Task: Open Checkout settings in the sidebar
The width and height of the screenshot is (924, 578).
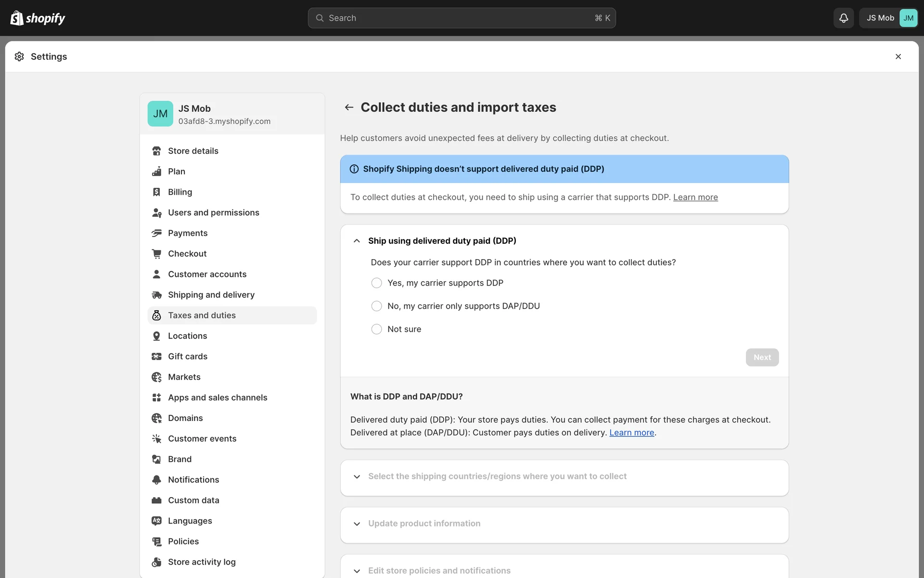Action: coord(187,254)
